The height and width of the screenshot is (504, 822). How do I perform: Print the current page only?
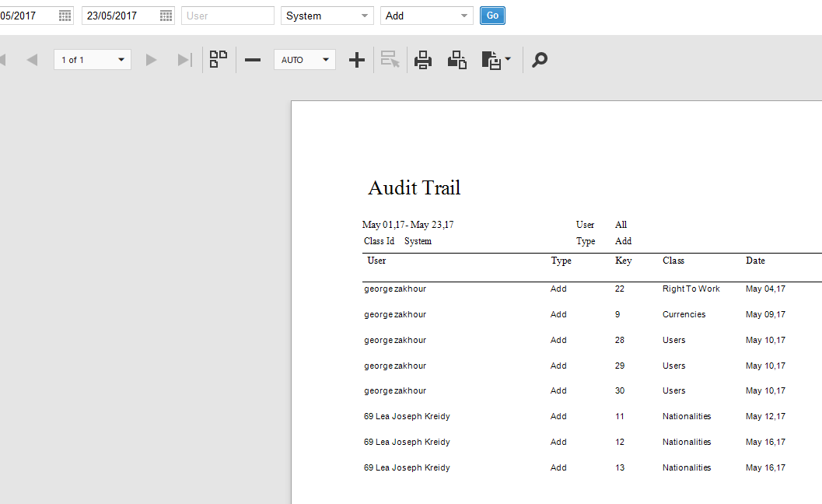click(x=457, y=60)
